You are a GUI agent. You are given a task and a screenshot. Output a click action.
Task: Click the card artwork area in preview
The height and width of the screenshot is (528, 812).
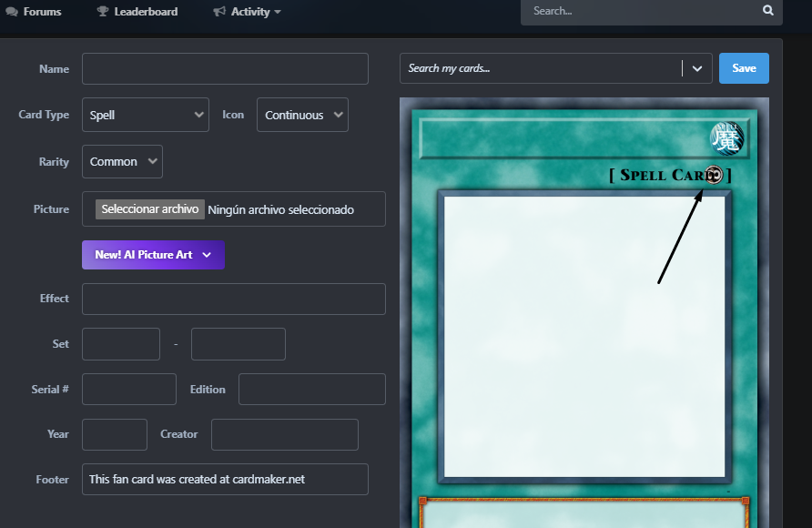click(584, 337)
